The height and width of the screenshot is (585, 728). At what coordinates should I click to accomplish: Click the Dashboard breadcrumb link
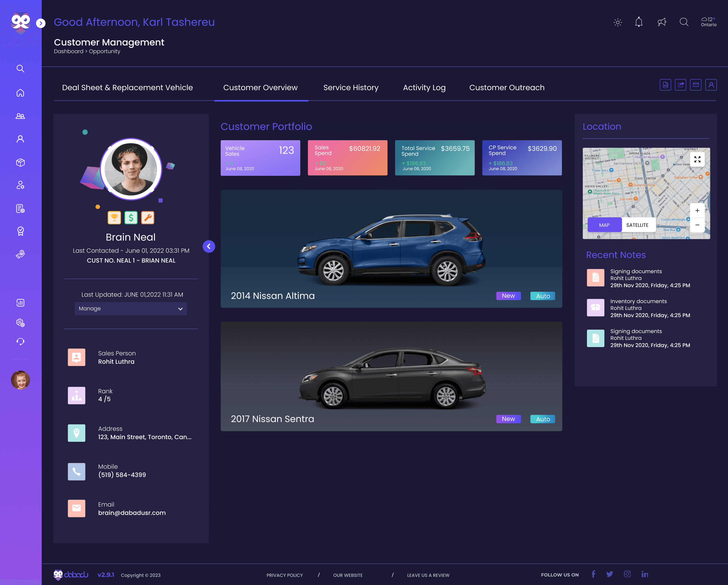coord(69,51)
